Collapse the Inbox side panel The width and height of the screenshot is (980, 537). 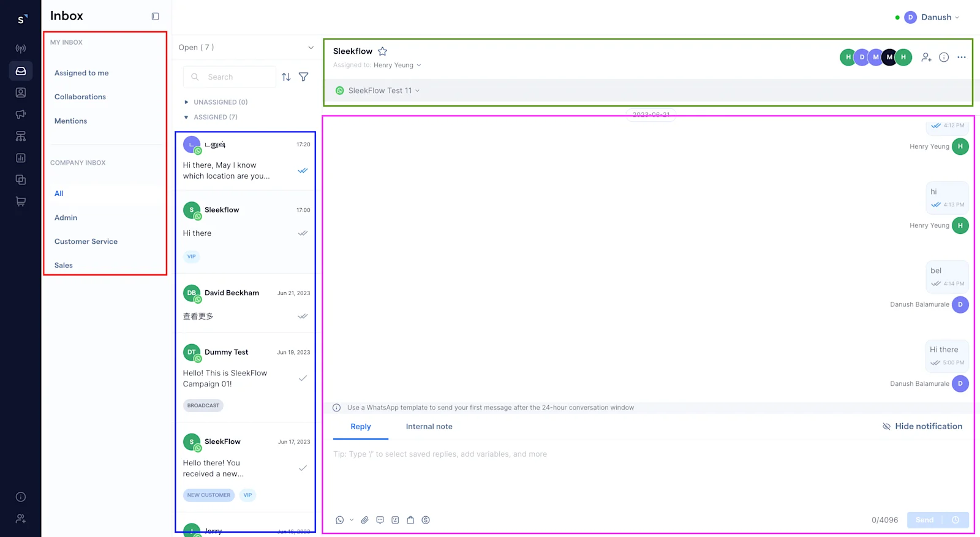point(155,17)
